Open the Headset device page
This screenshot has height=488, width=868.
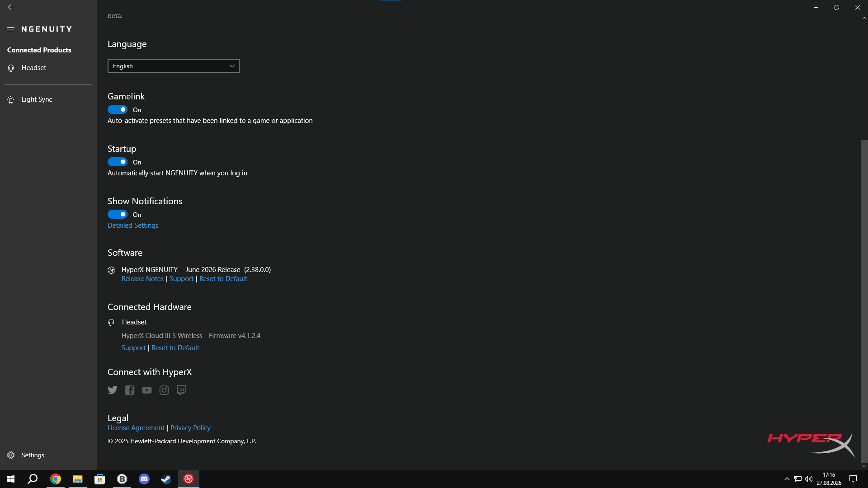[48, 68]
